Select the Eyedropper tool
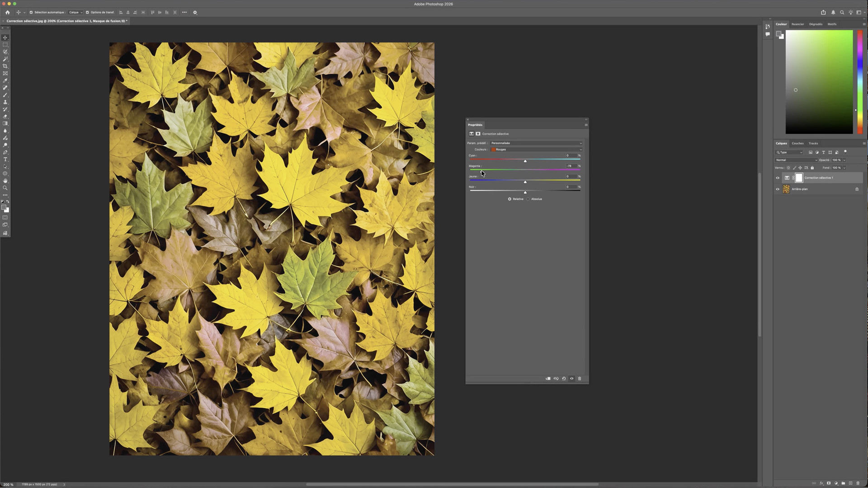The height and width of the screenshot is (488, 868). coord(5,80)
